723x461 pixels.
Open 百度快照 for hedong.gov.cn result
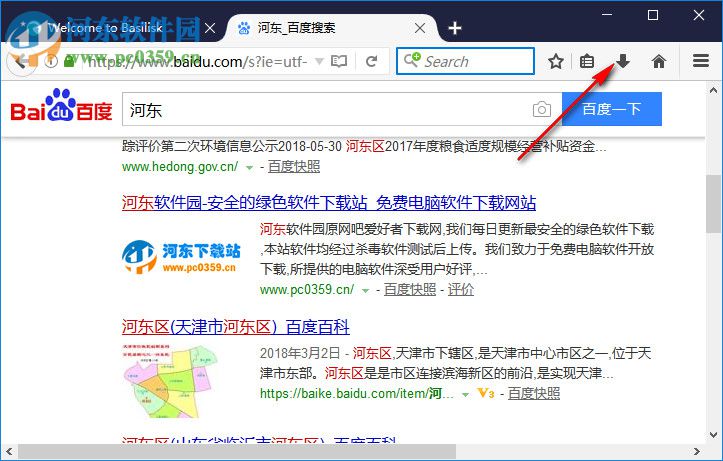click(294, 166)
